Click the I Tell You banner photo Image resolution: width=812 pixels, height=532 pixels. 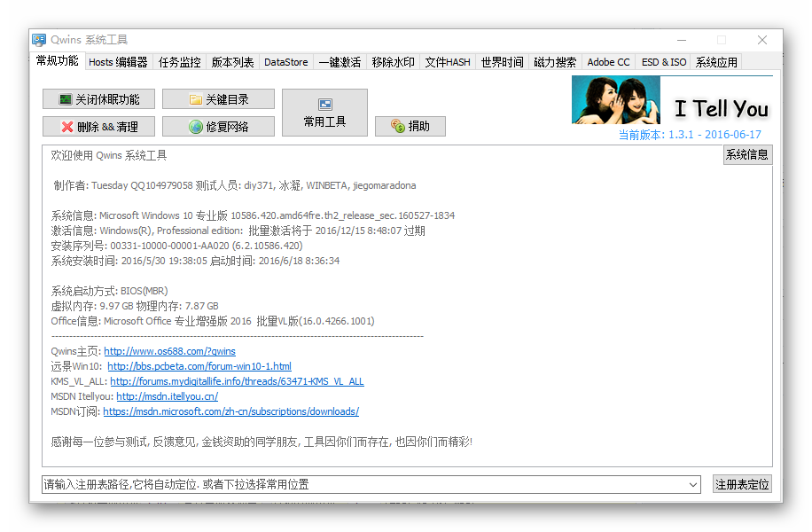coord(616,99)
